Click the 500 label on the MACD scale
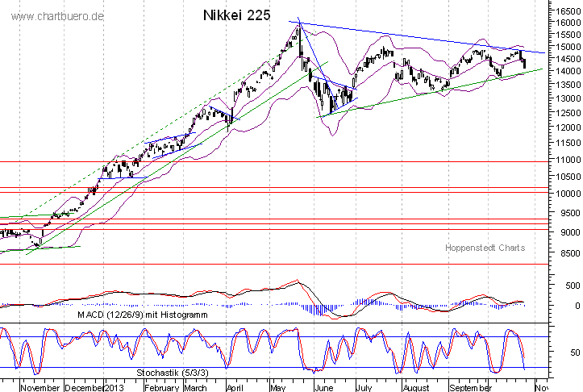Screen dimensions: 583x392 click(x=573, y=286)
